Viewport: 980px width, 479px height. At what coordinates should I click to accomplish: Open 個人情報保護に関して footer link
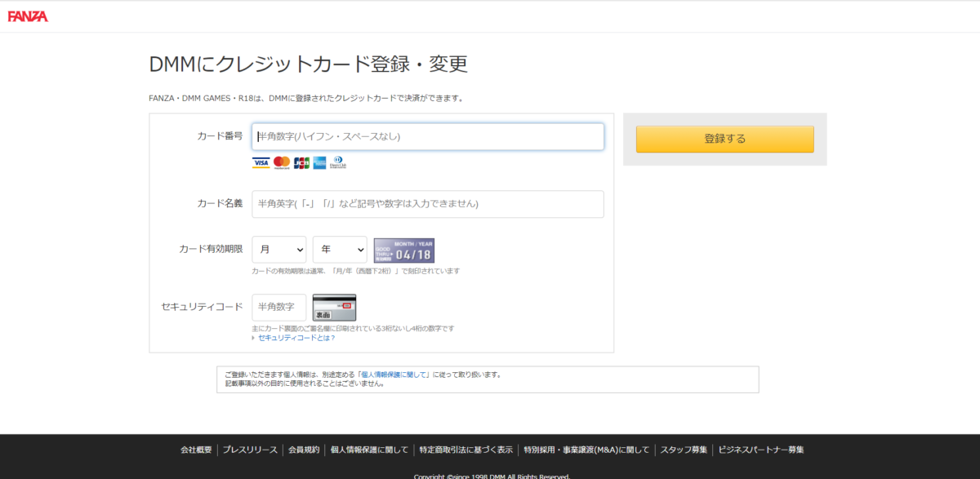[x=369, y=450]
